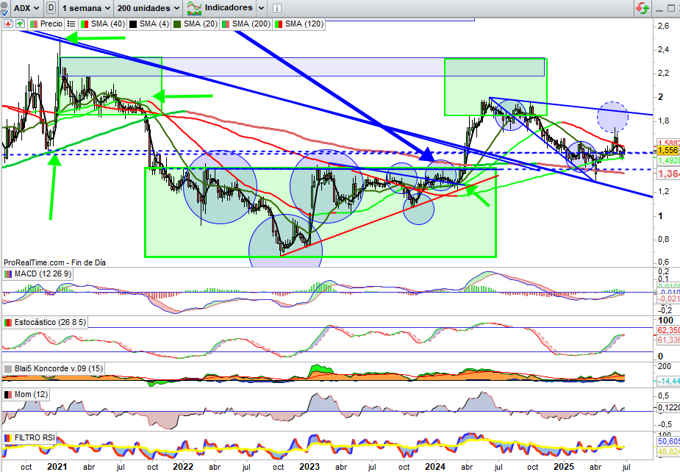Click the SMA (40) color swatch

(85, 24)
